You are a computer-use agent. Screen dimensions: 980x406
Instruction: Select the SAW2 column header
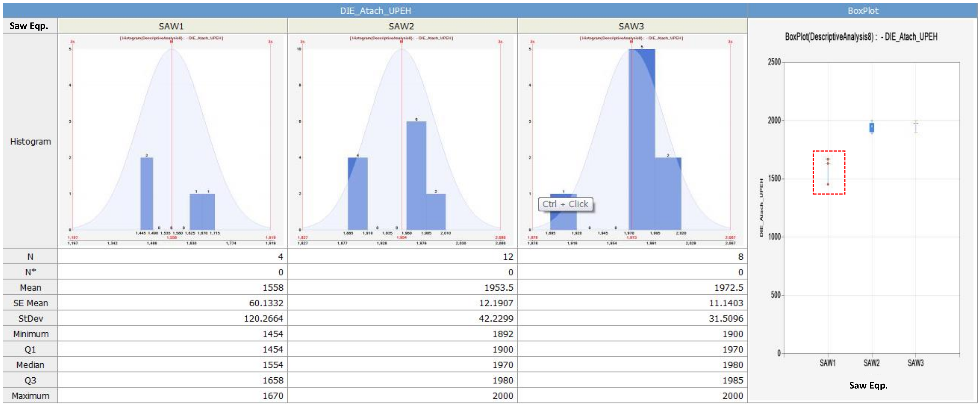pyautogui.click(x=401, y=26)
